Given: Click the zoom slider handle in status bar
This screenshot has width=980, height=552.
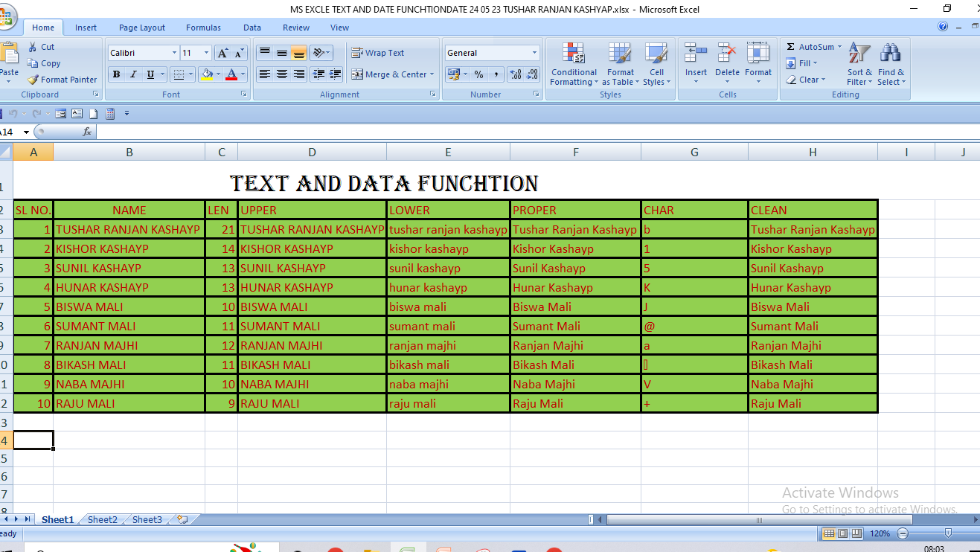Looking at the screenshot, I should [947, 533].
